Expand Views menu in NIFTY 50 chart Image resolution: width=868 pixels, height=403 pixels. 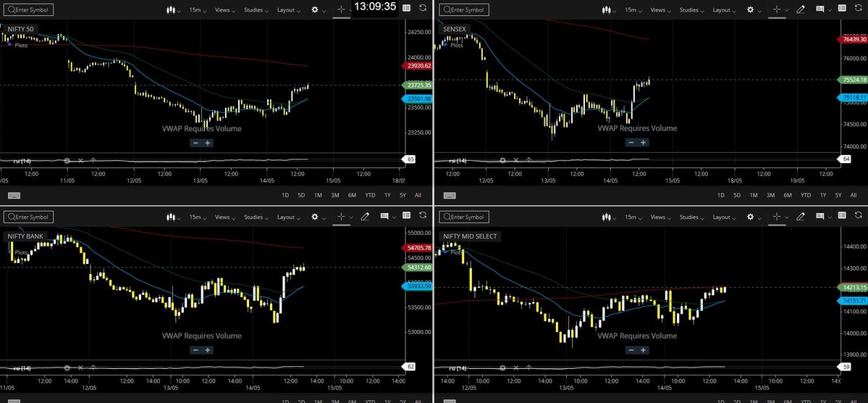(224, 10)
